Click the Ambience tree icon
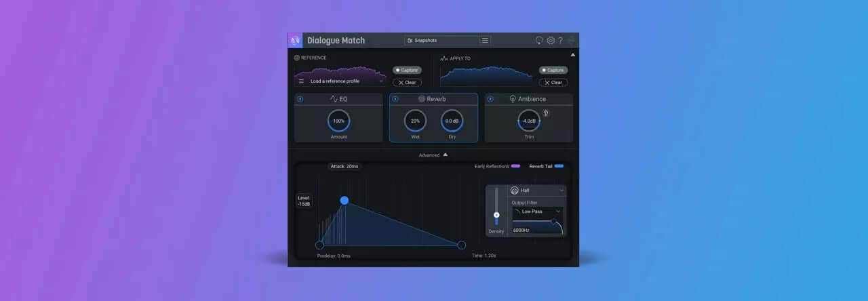Screen dimensions: 868x301 513,99
